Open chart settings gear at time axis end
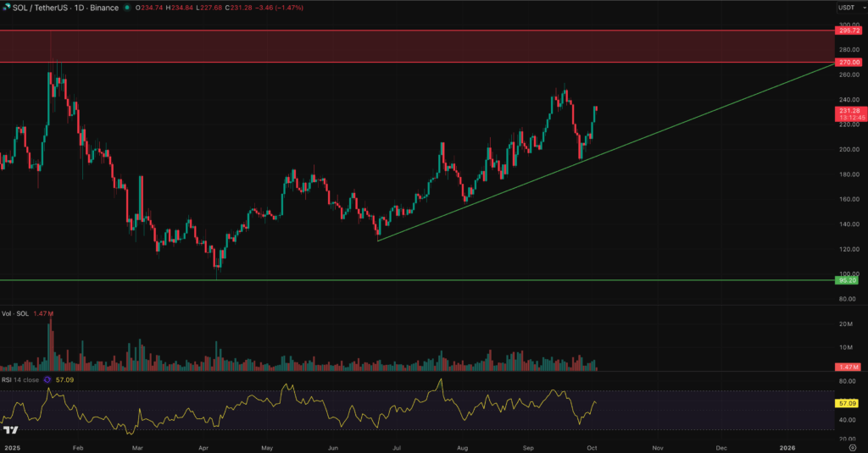The height and width of the screenshot is (453, 868). pos(853,447)
